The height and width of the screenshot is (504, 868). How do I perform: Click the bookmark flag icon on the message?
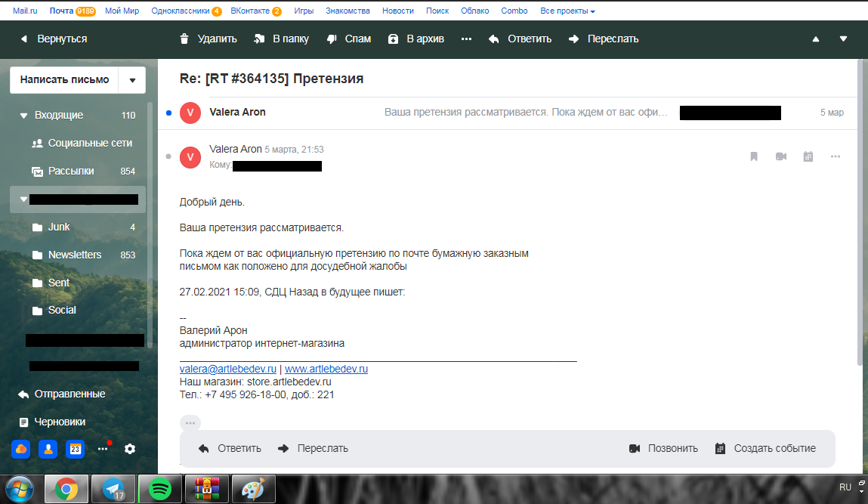click(753, 156)
